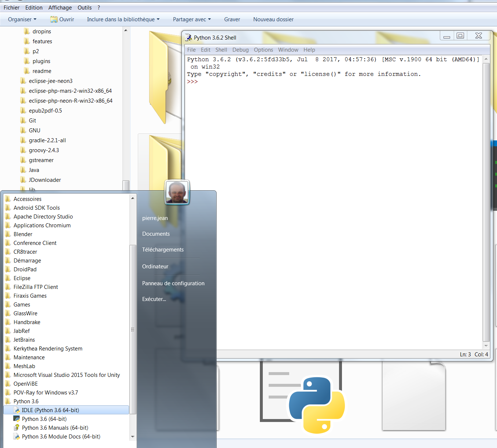Click the Explorer tree scrollbar up arrow
Viewport: 497px width, 448px height.
(126, 30)
